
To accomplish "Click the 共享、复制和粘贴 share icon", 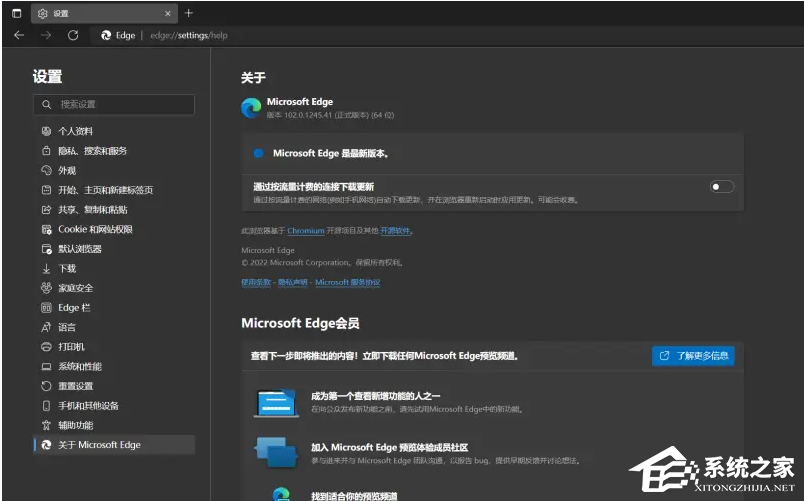I will 46,210.
